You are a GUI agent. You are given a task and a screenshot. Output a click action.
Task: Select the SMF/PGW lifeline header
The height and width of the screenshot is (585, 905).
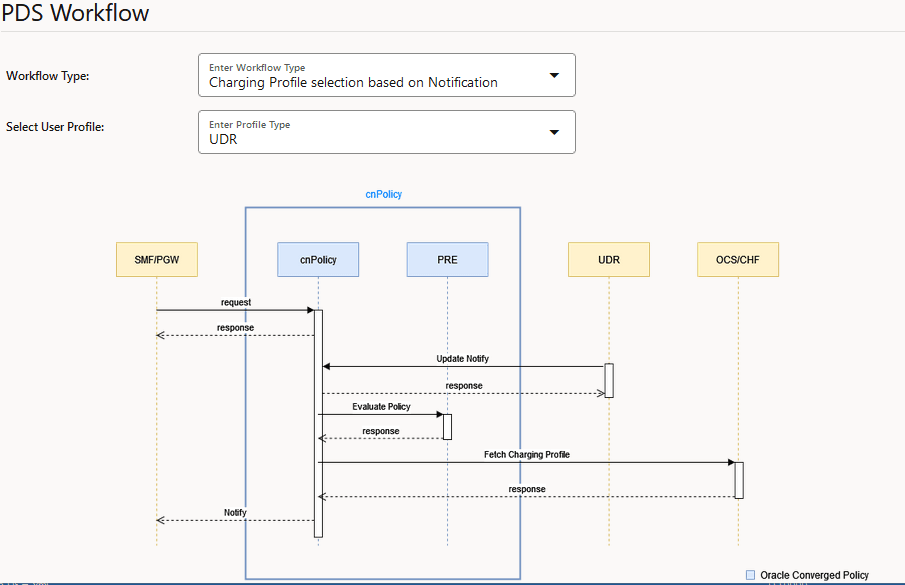click(156, 259)
